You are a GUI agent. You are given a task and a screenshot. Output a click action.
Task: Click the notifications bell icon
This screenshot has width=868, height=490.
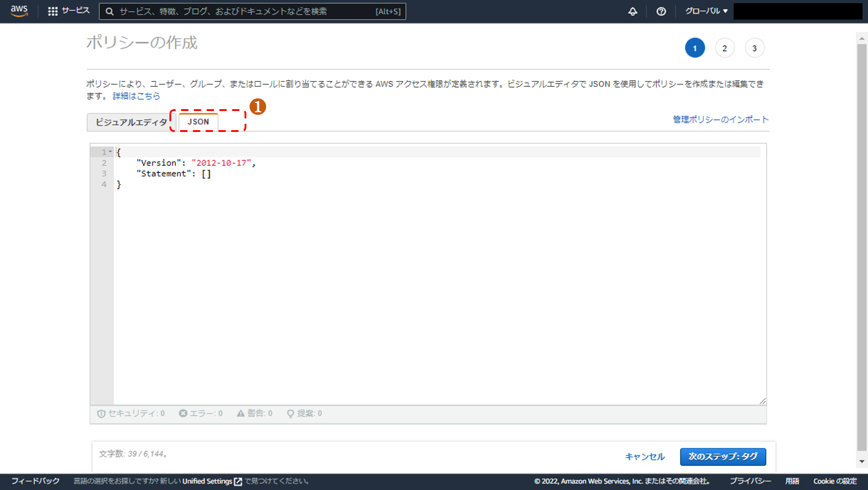pyautogui.click(x=633, y=11)
